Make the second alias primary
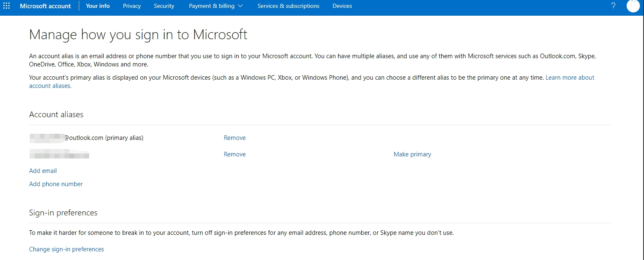 [412, 154]
